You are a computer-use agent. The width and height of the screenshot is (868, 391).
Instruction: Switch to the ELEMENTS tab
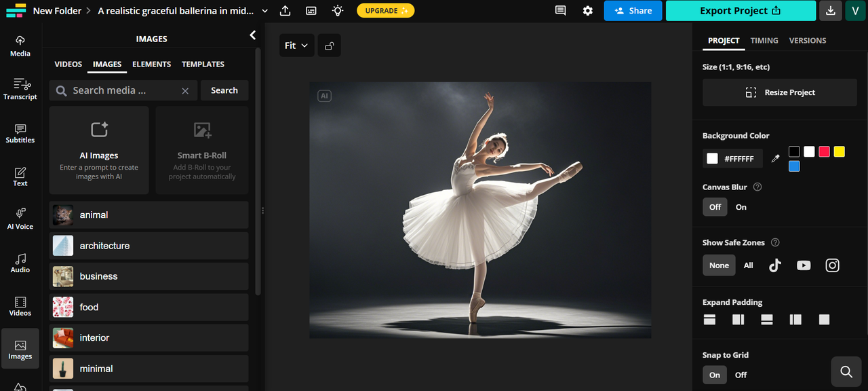tap(151, 64)
